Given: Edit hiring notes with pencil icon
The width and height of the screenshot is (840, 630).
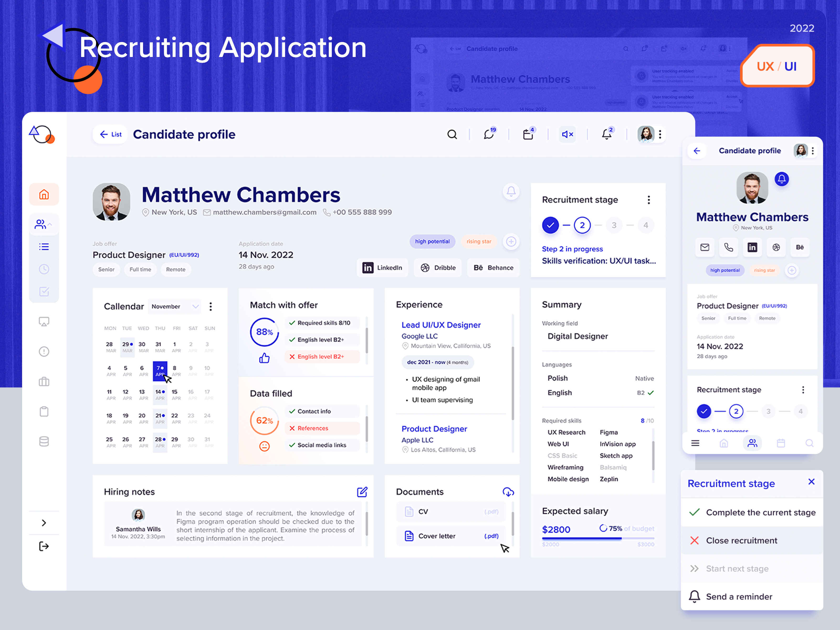Looking at the screenshot, I should [362, 492].
